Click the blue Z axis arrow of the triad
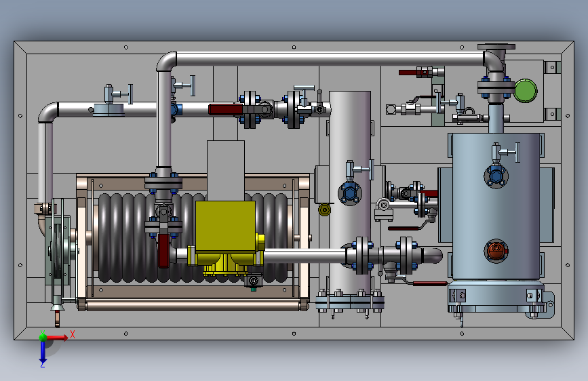 (x=42, y=352)
